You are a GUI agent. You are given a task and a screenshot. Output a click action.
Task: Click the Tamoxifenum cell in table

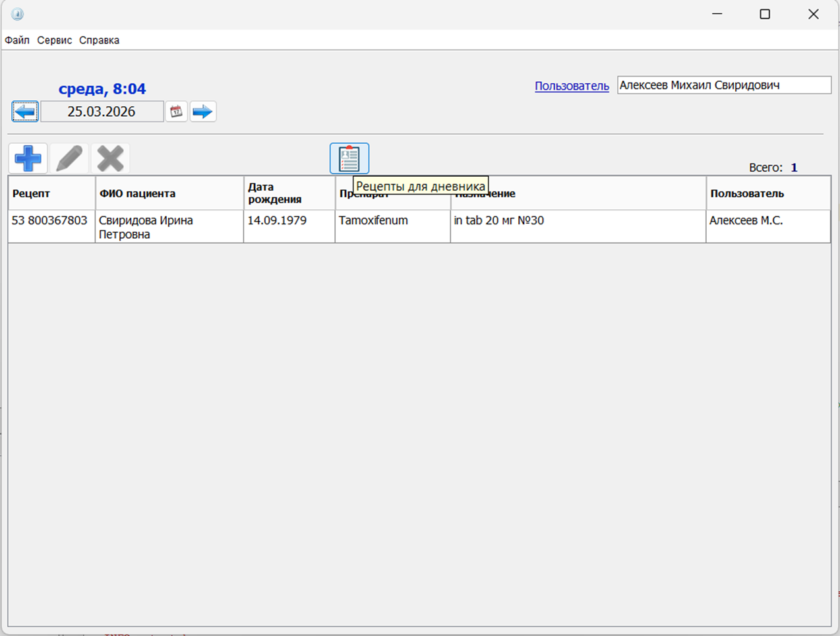(373, 221)
